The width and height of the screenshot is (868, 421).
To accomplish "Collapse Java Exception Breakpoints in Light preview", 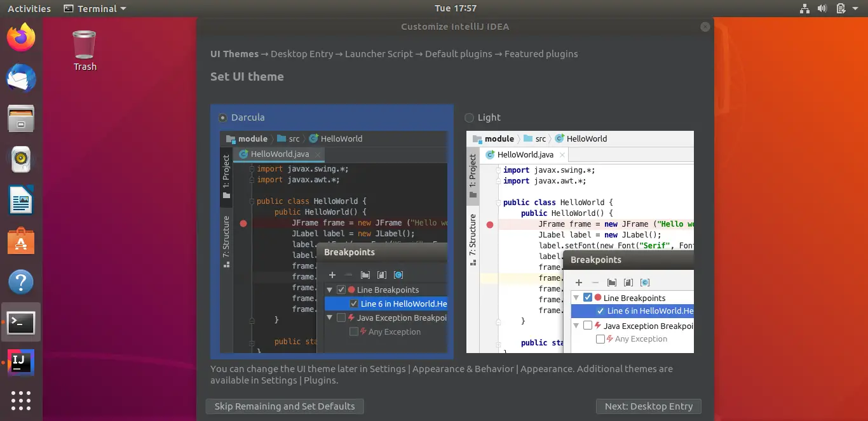I will 576,326.
